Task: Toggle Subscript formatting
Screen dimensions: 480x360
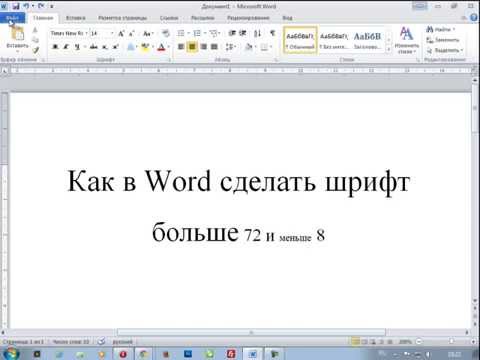Action: click(105, 47)
